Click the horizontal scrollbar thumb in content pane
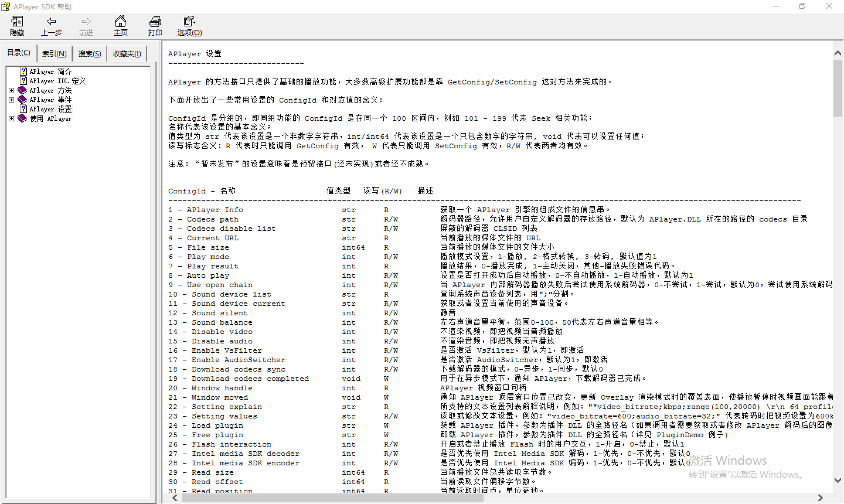 coord(332,498)
